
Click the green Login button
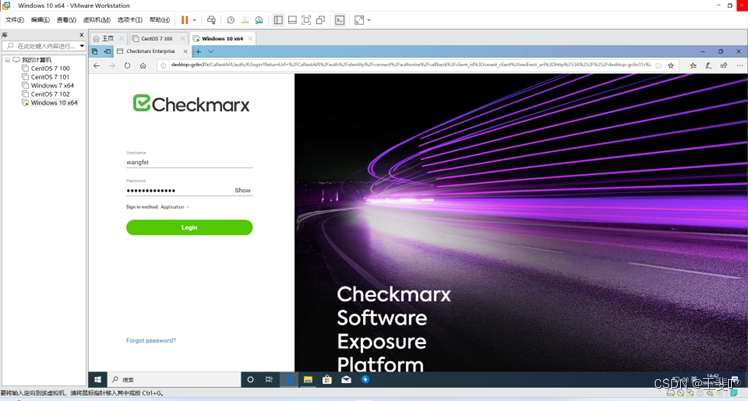[189, 227]
